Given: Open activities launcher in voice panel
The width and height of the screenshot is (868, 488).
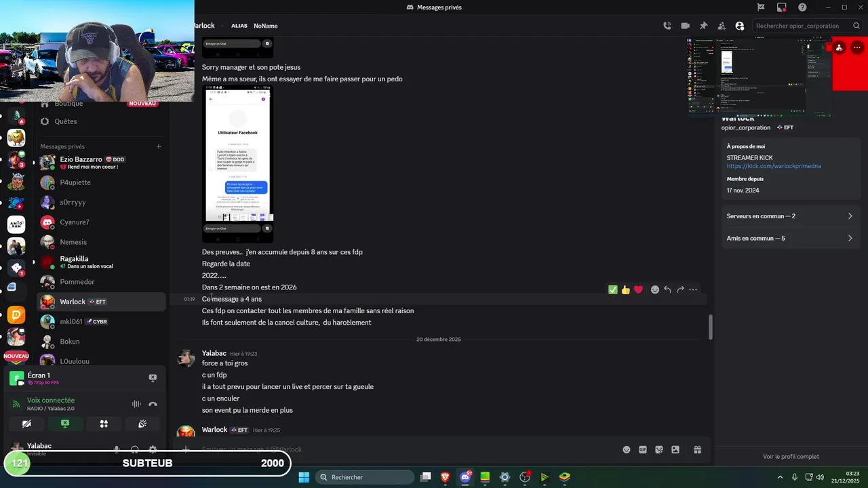Looking at the screenshot, I should pyautogui.click(x=104, y=424).
